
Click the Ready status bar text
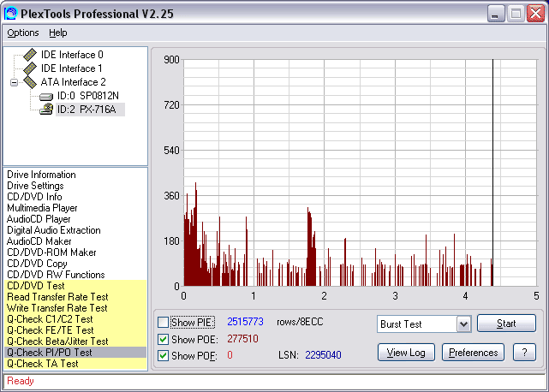pos(21,381)
